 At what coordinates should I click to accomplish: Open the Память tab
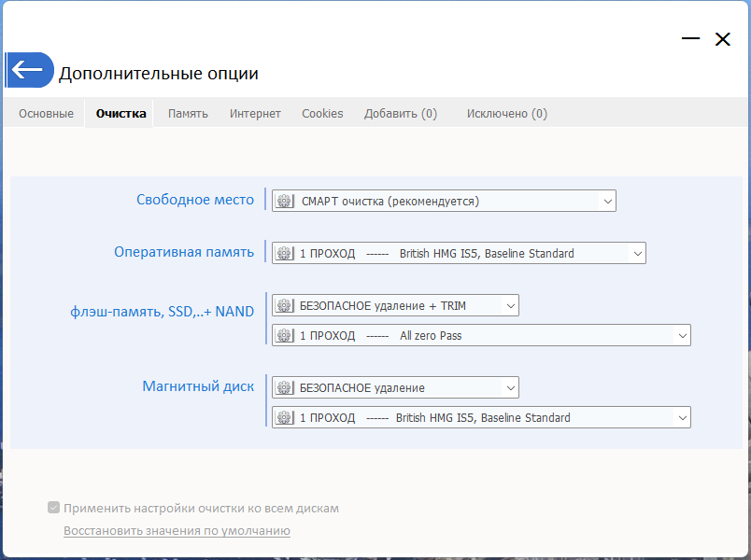[x=188, y=114]
